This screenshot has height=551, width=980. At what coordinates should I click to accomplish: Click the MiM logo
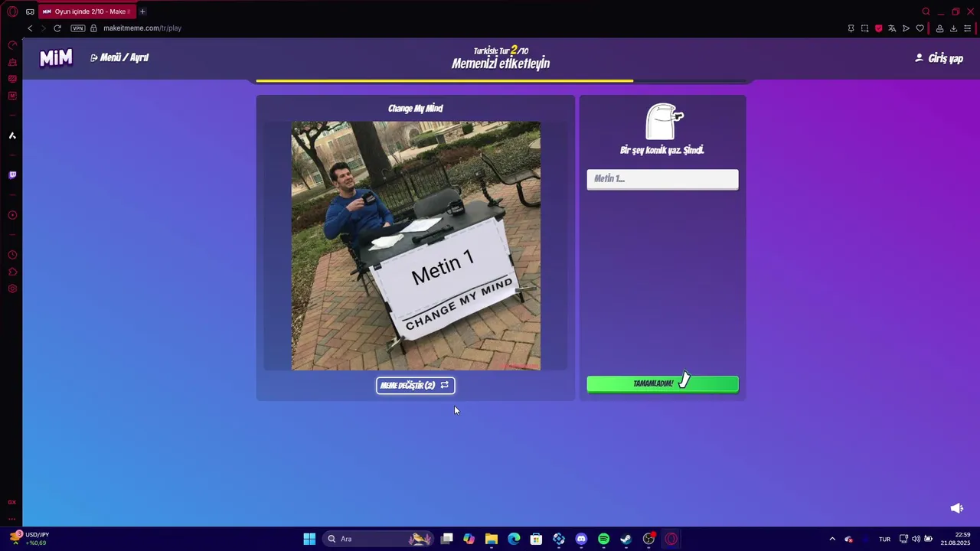(x=56, y=58)
